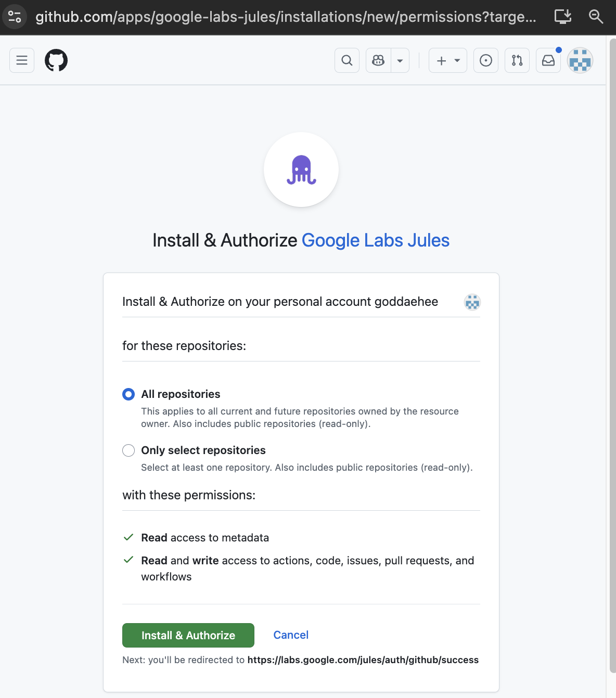The image size is (616, 698).
Task: Cancel the app installation
Action: 291,635
